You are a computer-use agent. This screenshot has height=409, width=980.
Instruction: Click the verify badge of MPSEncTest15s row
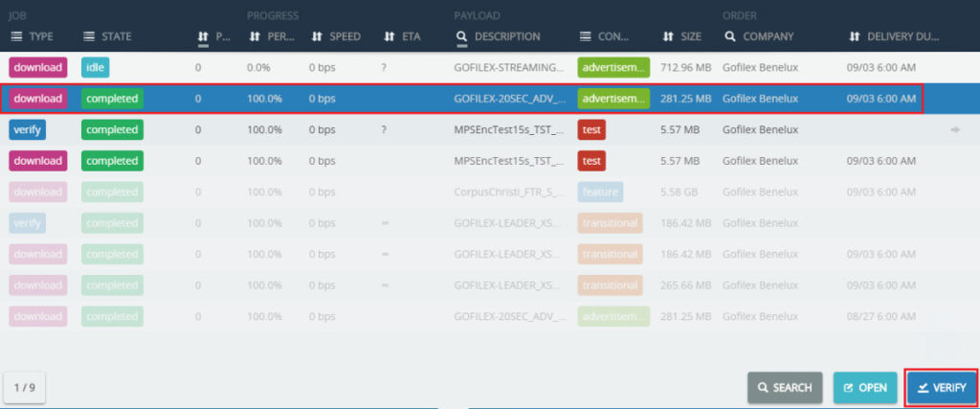(28, 130)
